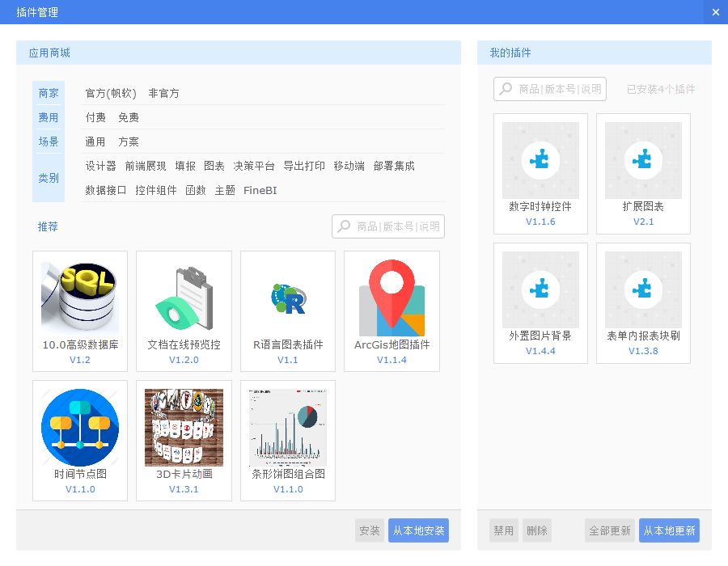This screenshot has width=728, height=566.
Task: Filter by 付费 plugins
Action: 95,117
